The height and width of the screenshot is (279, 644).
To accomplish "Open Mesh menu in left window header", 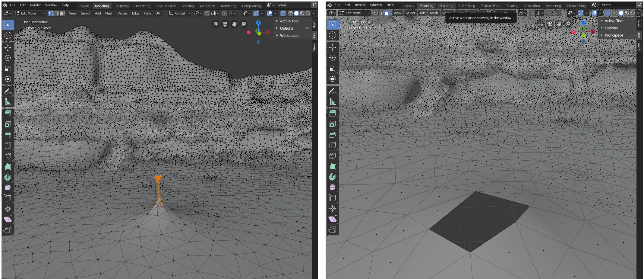I will pos(109,13).
